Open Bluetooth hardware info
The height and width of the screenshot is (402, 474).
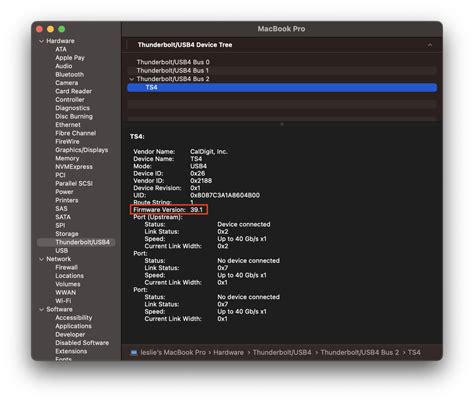click(x=70, y=74)
